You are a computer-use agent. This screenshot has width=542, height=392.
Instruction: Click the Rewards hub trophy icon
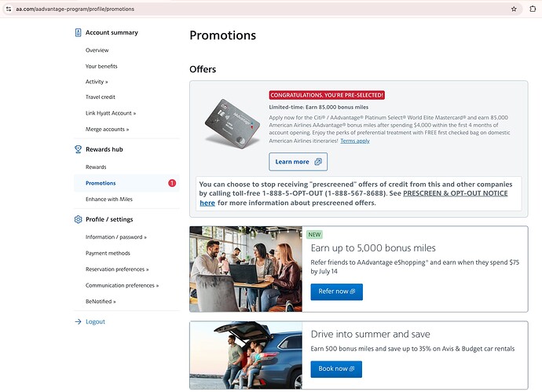coord(78,149)
